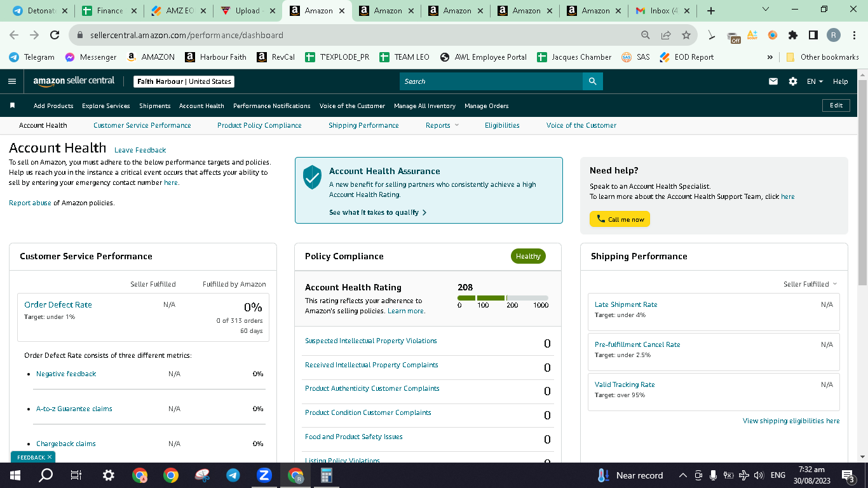The width and height of the screenshot is (868, 488).
Task: Open the messages envelope icon
Action: coord(773,81)
